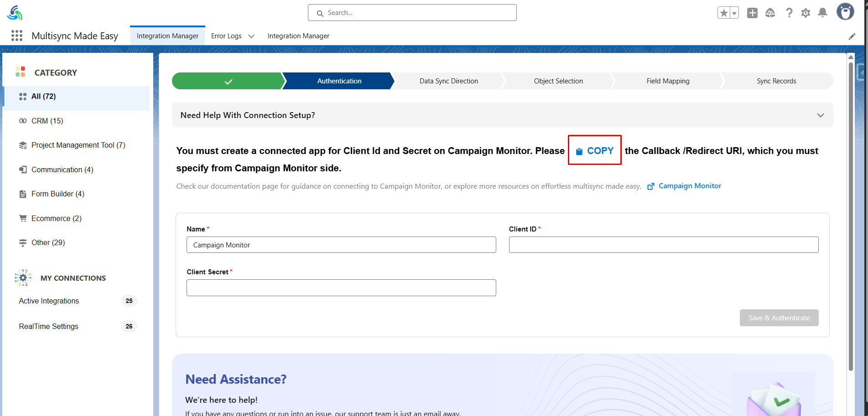Click the Favorites star icon
The width and height of the screenshot is (868, 416).
(x=723, y=13)
